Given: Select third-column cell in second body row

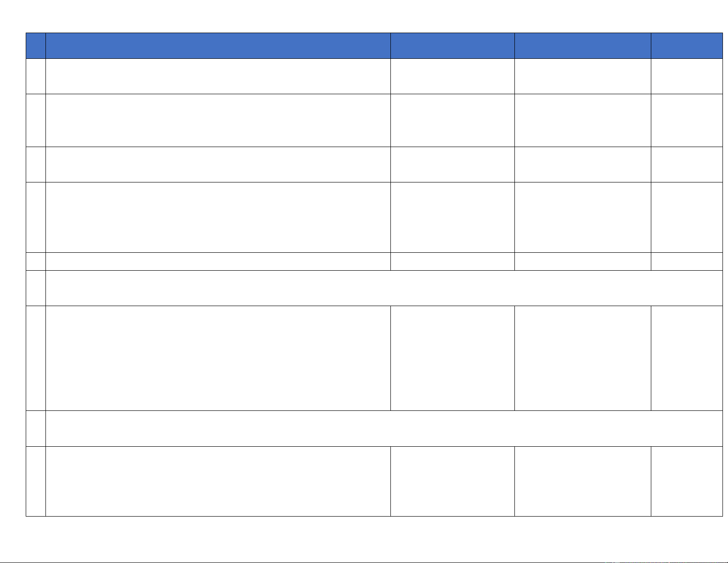Looking at the screenshot, I should pos(452,120).
